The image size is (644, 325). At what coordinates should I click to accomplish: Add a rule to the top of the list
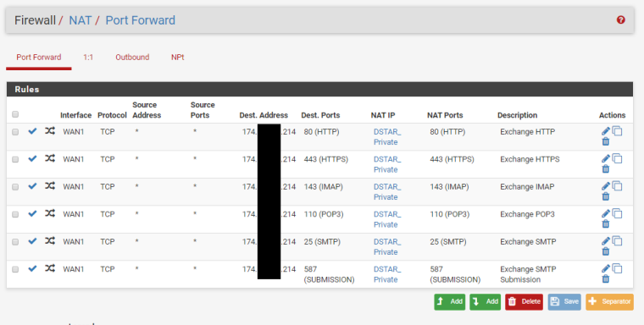point(450,301)
